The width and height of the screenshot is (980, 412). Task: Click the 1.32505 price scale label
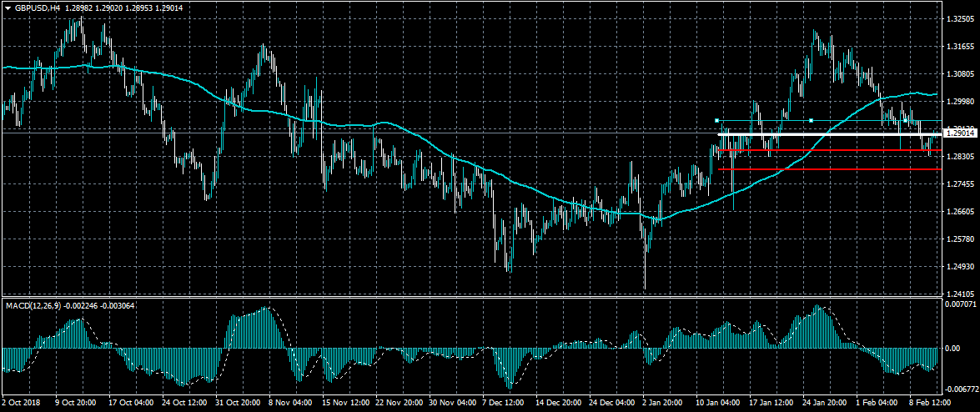[x=960, y=18]
